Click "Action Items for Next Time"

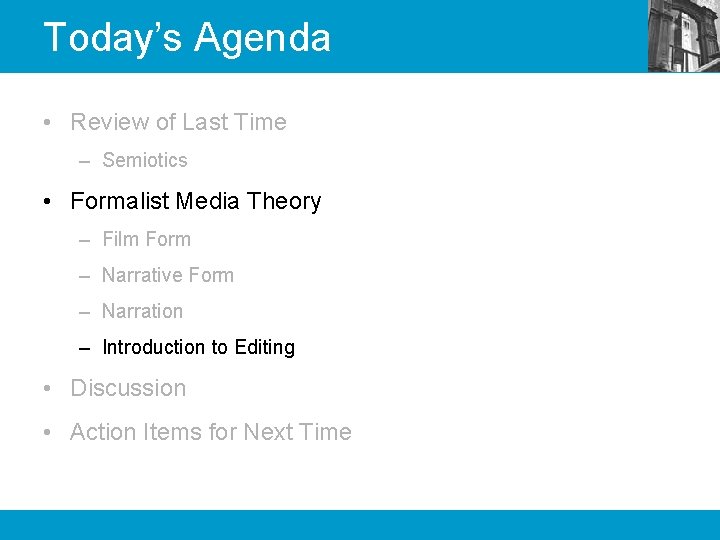click(211, 432)
